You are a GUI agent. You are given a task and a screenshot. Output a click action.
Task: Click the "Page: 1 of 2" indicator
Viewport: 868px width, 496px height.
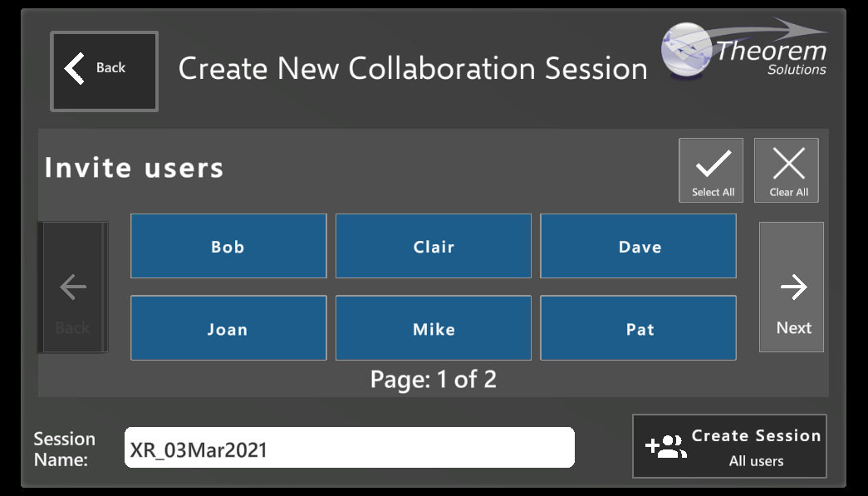[x=433, y=380]
